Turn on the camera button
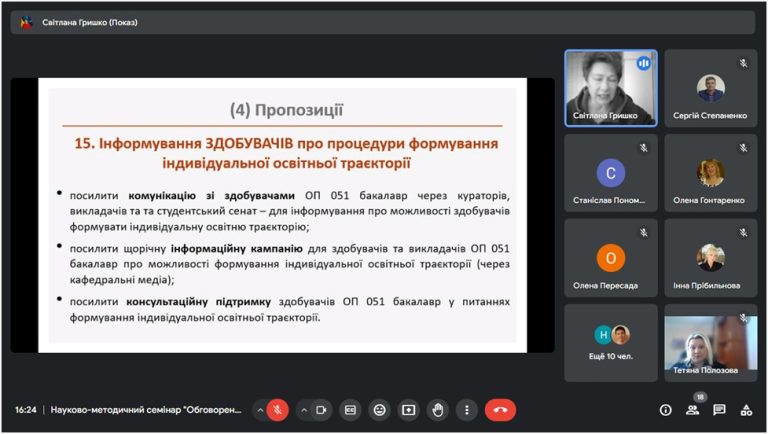This screenshot has width=768, height=434. [321, 410]
